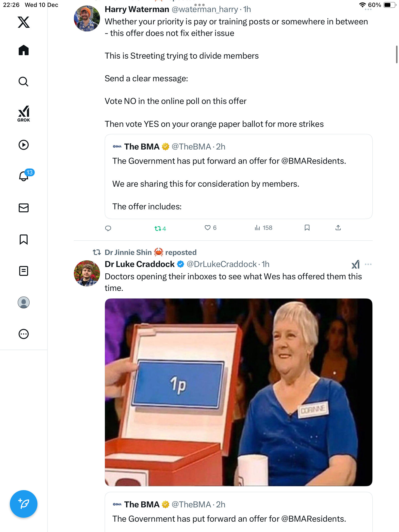Ask Grok about Luke Craddock's post

(x=355, y=264)
